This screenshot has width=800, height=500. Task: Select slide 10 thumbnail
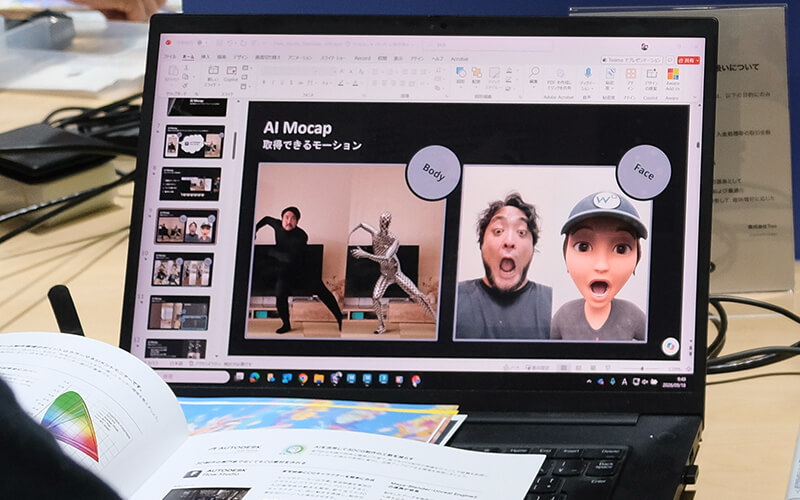coord(183,269)
